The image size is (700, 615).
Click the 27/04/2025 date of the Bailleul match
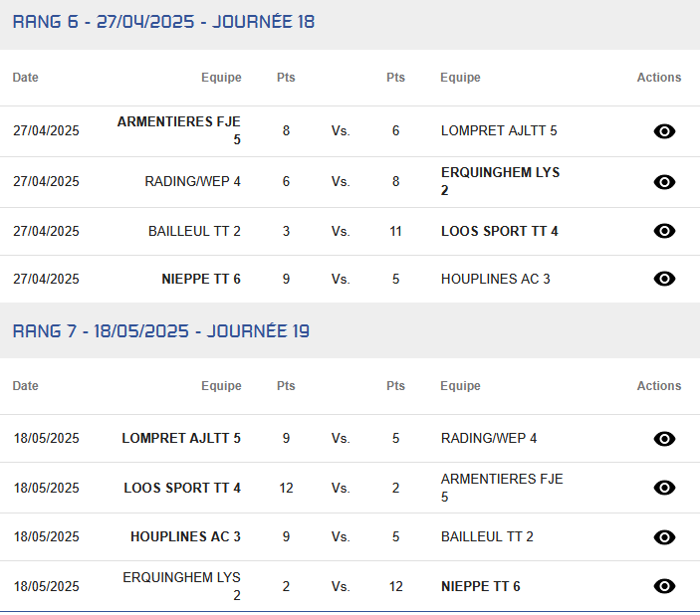[x=46, y=231]
